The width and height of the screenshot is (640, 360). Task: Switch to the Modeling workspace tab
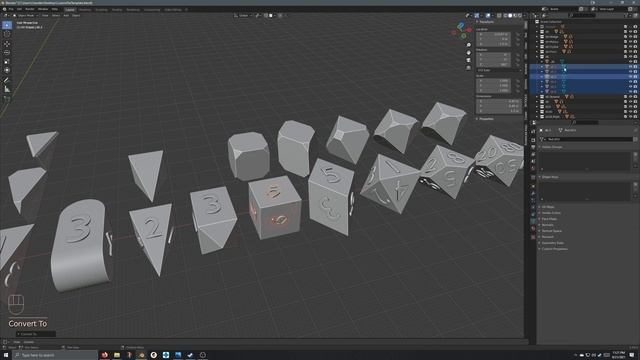point(85,9)
